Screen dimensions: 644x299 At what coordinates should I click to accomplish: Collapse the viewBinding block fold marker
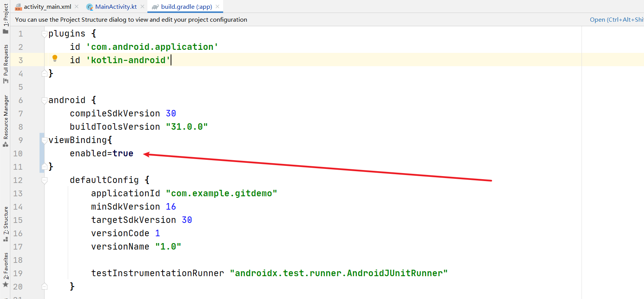45,140
